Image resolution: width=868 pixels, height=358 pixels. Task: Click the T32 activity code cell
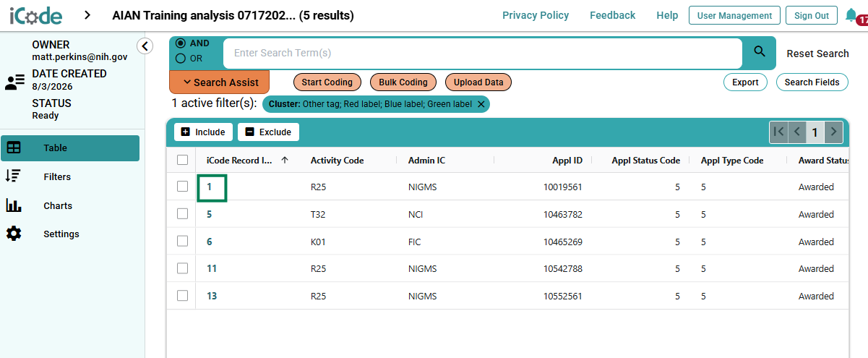tap(317, 215)
